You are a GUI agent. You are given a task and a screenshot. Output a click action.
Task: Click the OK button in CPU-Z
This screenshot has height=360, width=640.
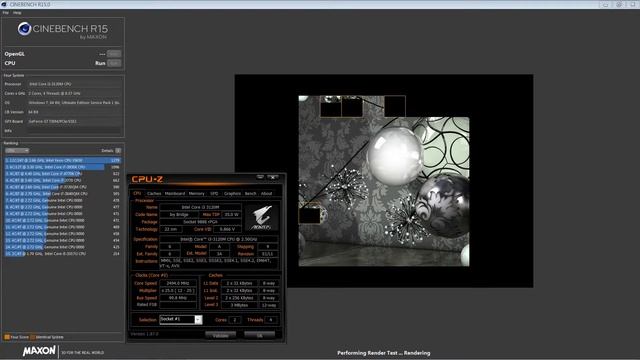260,336
